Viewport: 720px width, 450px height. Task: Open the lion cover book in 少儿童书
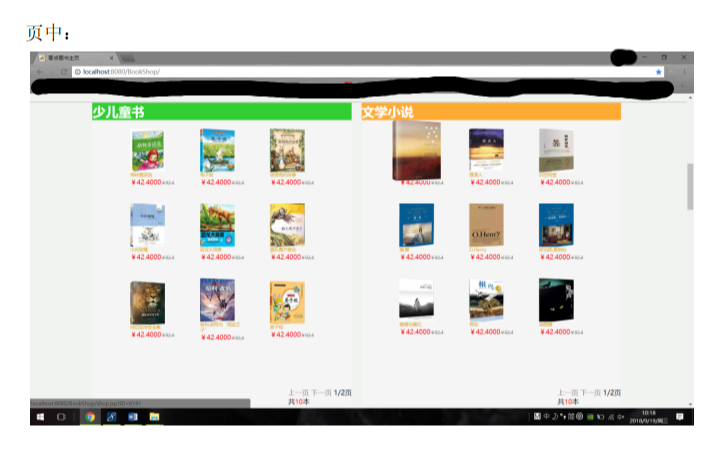(x=147, y=300)
